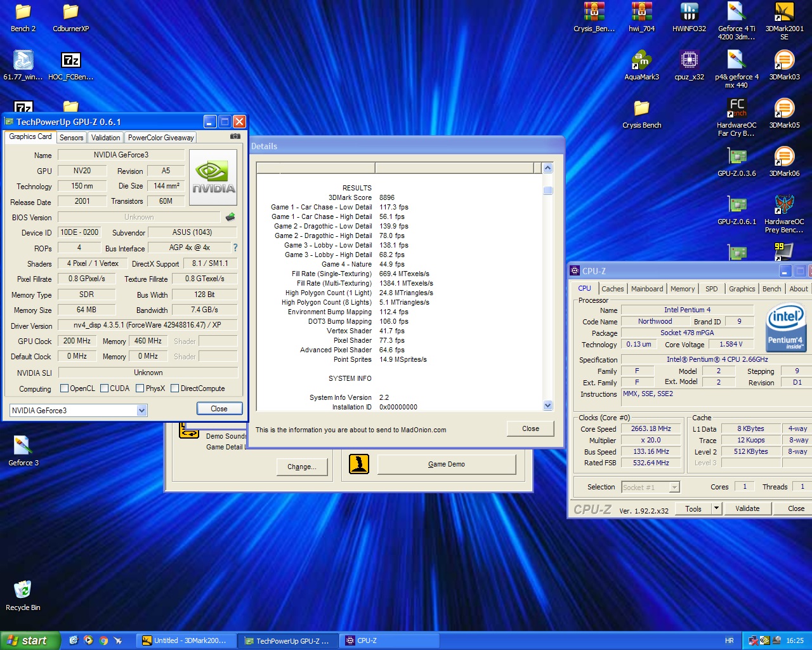The height and width of the screenshot is (650, 812).
Task: Click the Details scrollbar down arrow
Action: click(548, 406)
